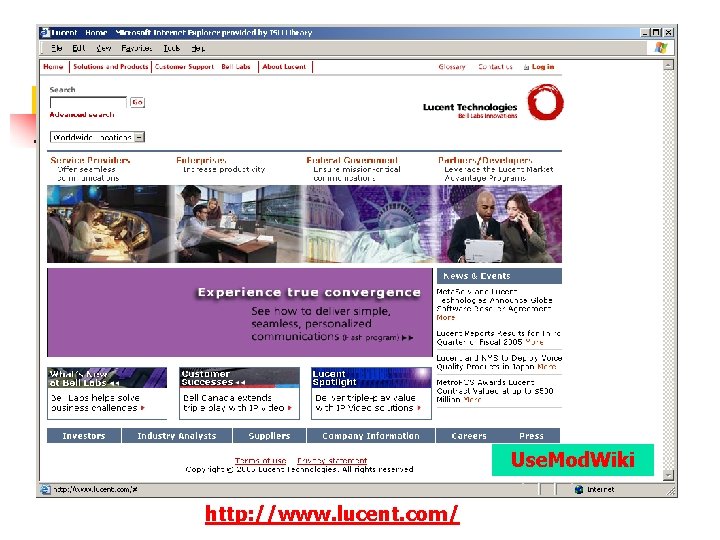Open the Customer Successes box header

click(x=239, y=378)
